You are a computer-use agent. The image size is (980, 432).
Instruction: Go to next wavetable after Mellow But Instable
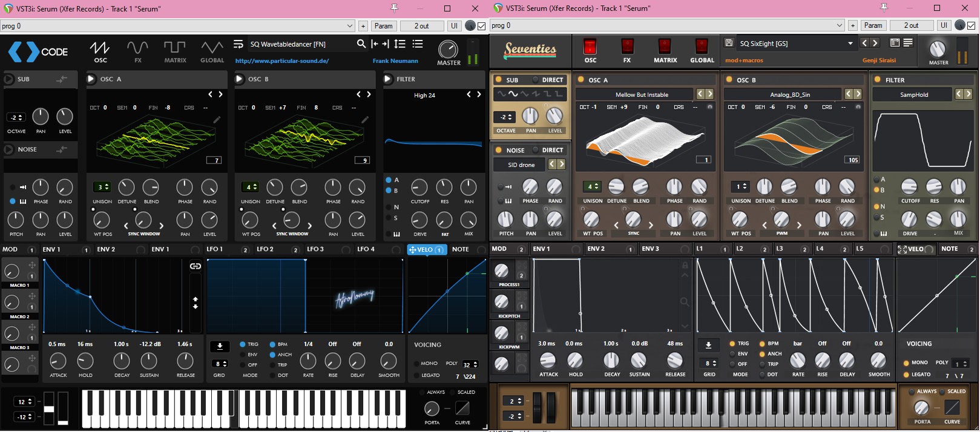click(x=709, y=94)
